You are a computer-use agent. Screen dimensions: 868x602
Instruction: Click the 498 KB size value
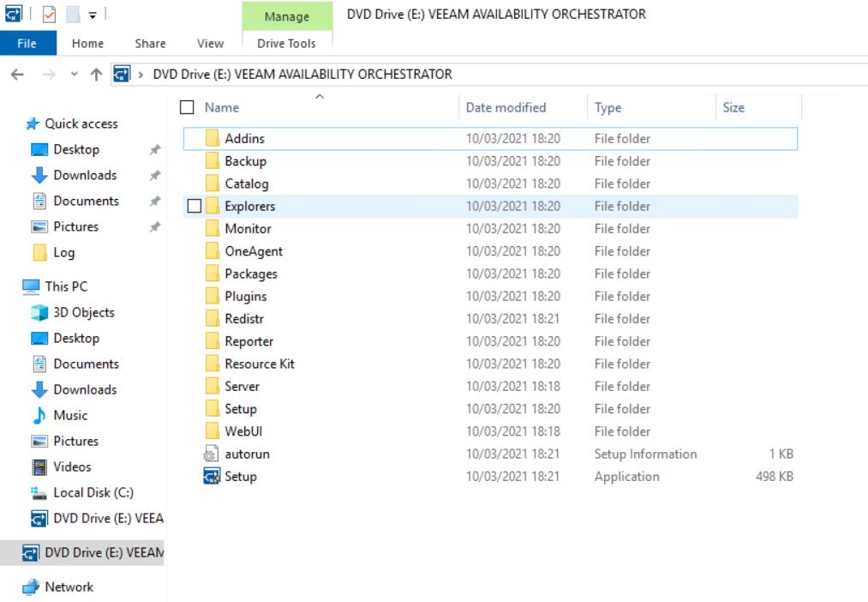[x=775, y=476]
